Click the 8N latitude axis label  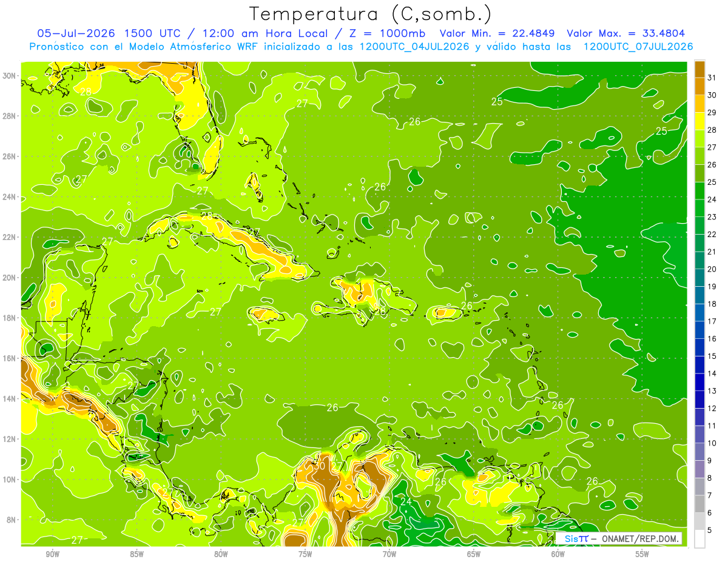pyautogui.click(x=12, y=520)
